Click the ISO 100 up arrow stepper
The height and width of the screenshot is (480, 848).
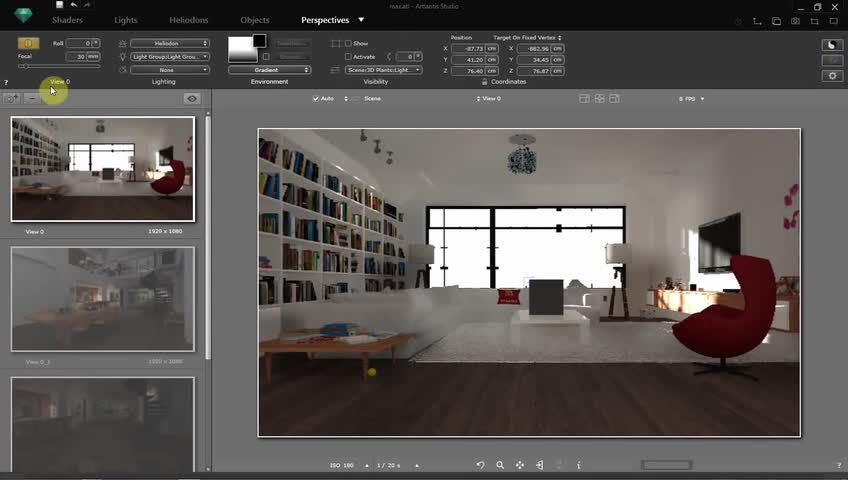click(x=367, y=465)
